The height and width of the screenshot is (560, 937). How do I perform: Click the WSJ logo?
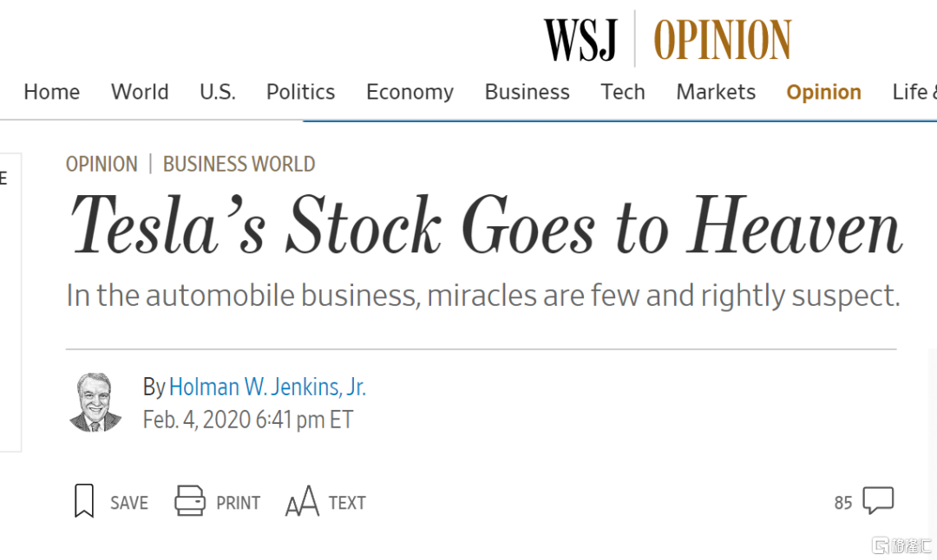click(x=580, y=39)
